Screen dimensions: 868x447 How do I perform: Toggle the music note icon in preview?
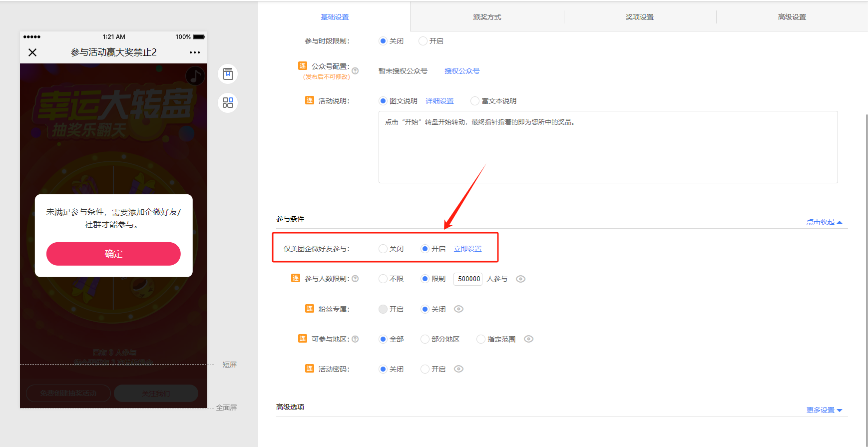pos(195,76)
